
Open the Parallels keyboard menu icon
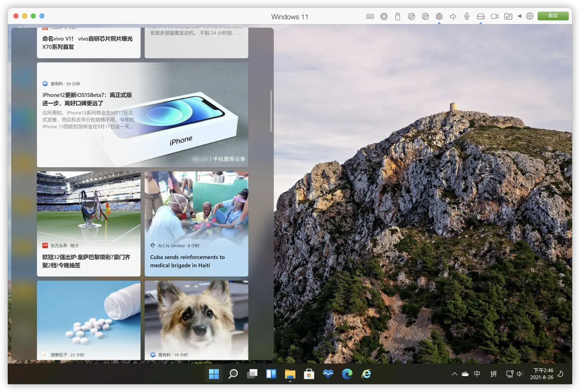tap(370, 16)
